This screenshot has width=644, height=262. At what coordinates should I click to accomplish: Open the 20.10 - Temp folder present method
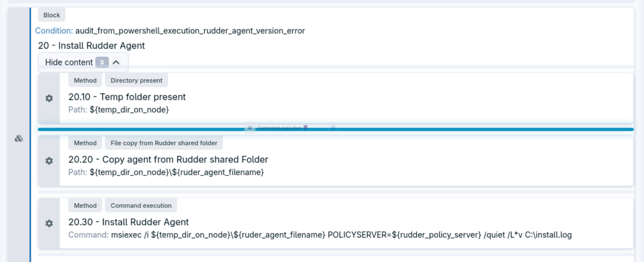tap(127, 97)
